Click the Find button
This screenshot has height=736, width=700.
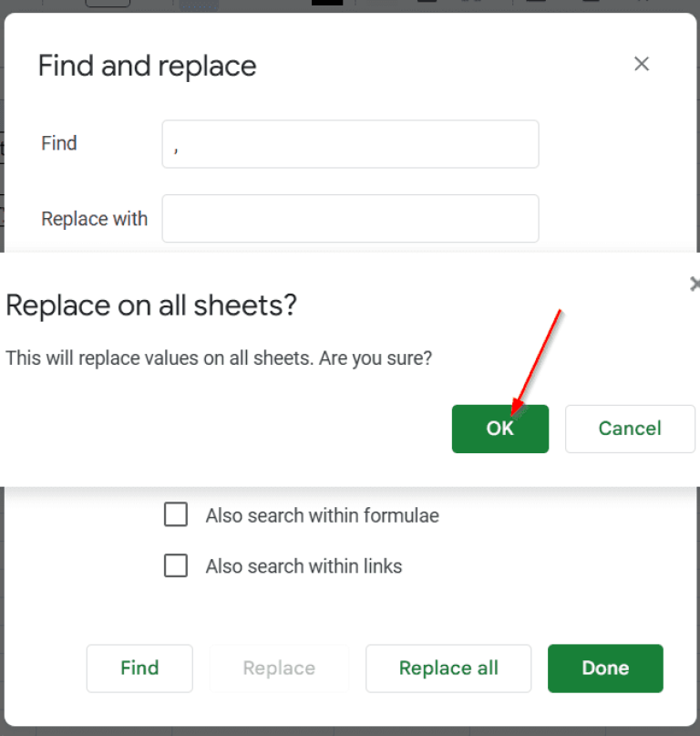point(139,669)
